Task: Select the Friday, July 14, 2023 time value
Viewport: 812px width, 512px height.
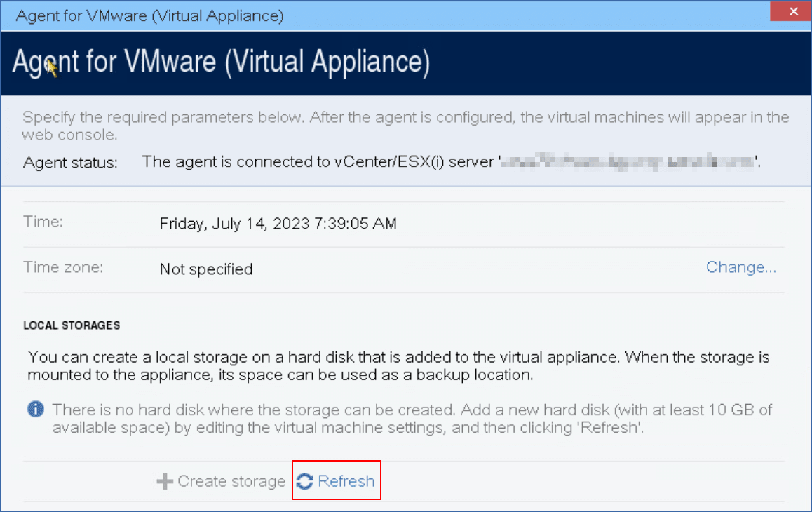Action: [x=278, y=224]
